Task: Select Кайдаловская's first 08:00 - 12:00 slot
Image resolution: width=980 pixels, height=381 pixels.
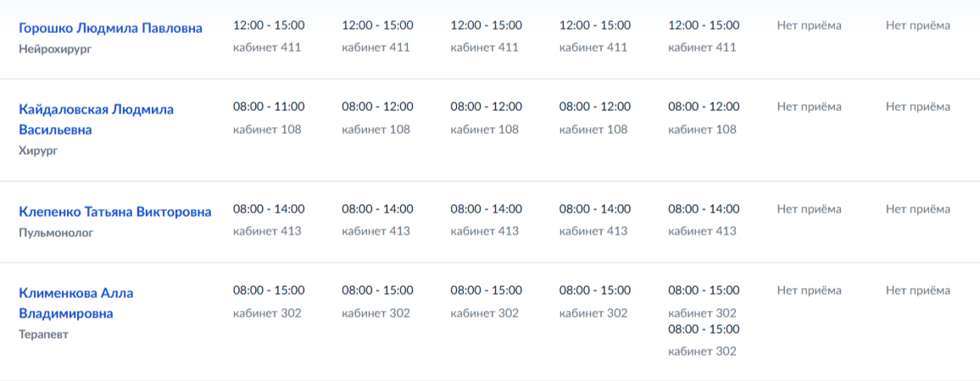Action: point(377,107)
